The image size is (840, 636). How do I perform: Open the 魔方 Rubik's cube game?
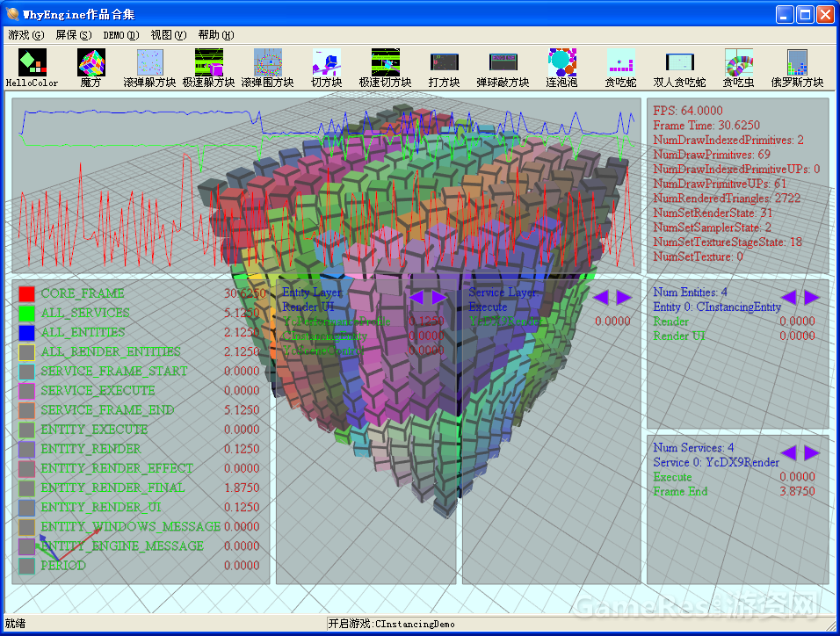(x=91, y=68)
